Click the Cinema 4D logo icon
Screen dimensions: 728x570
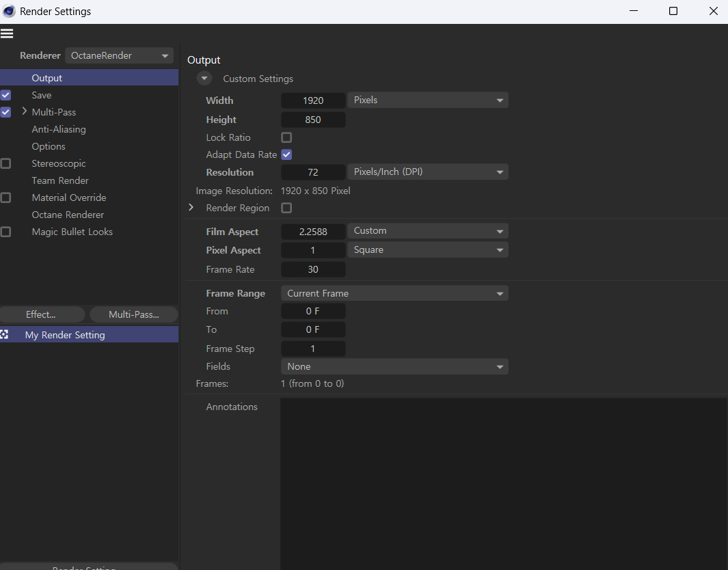(9, 11)
